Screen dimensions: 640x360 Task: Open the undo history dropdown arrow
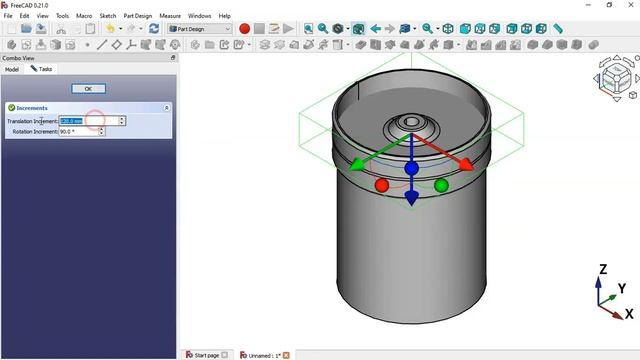[x=120, y=29]
